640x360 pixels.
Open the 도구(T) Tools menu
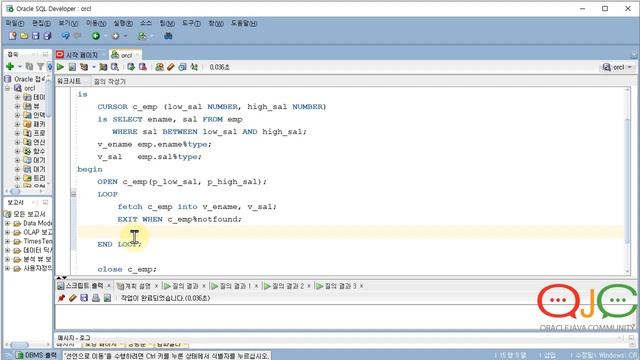[x=191, y=23]
